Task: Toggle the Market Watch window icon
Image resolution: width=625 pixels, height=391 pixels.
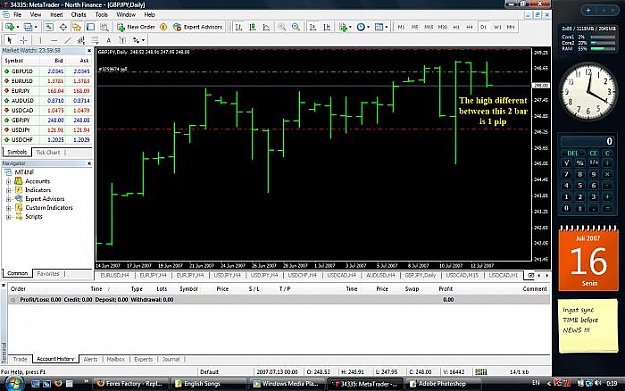Action: pos(49,27)
